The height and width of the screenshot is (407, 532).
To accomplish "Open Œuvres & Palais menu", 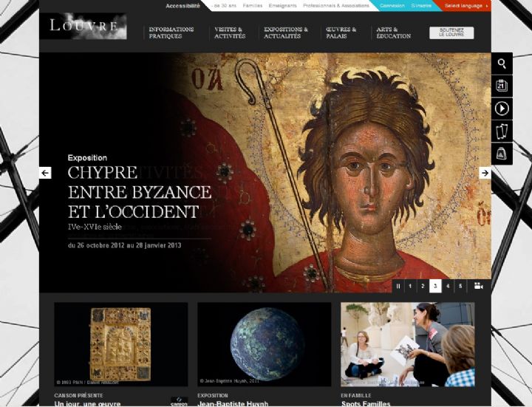I will click(x=341, y=33).
